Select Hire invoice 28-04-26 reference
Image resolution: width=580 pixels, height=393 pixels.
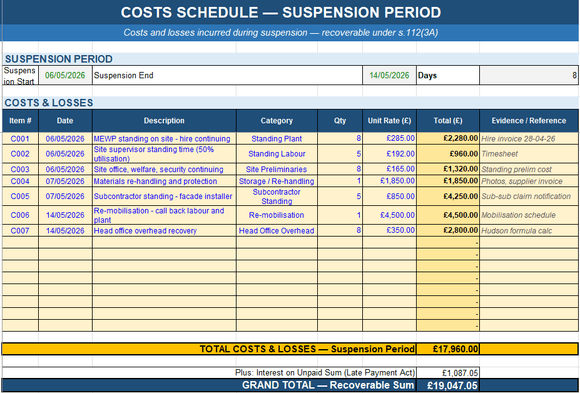[x=529, y=139]
